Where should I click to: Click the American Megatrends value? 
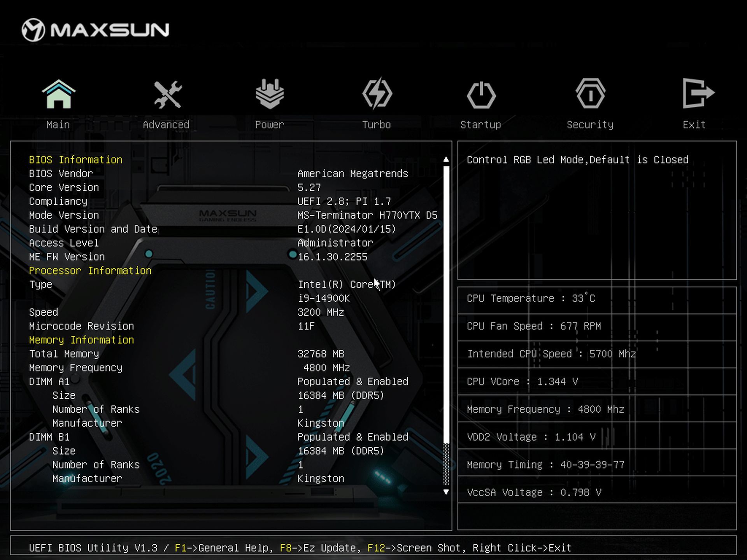[353, 174]
